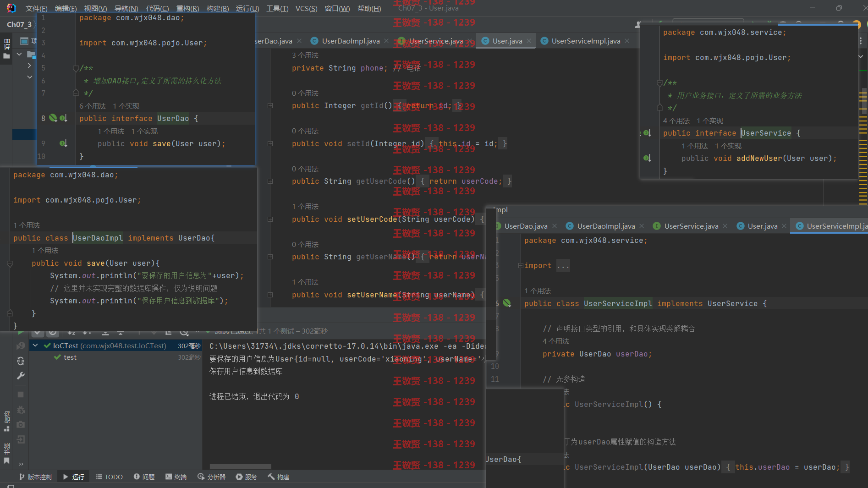This screenshot has height=488, width=868.
Task: Open run settings via the wrench icon
Action: 20,376
